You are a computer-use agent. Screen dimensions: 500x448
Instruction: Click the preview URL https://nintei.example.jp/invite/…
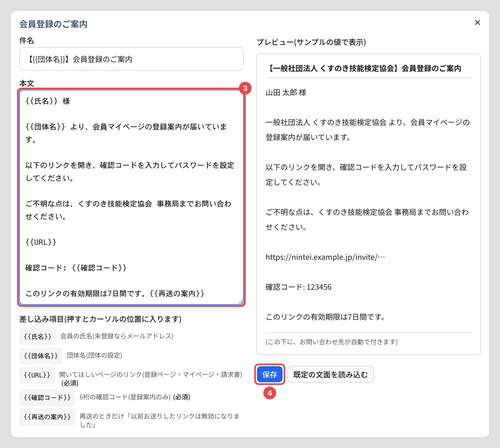325,257
